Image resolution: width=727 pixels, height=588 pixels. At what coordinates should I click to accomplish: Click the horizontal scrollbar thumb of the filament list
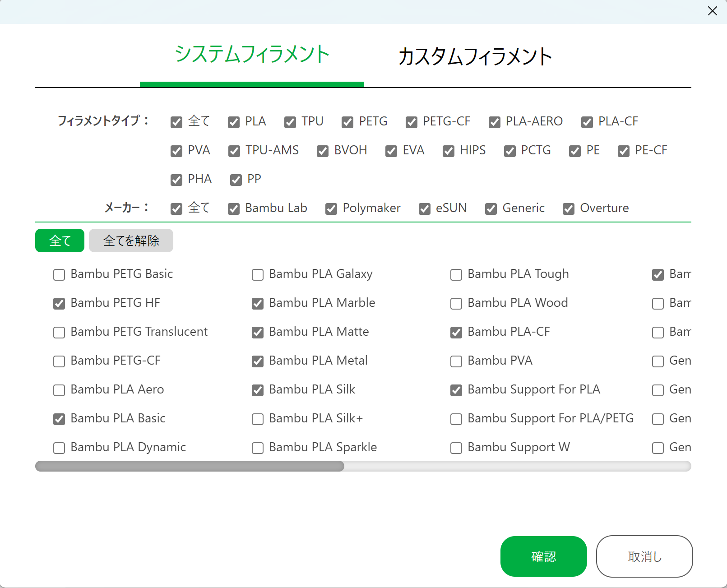pos(190,466)
